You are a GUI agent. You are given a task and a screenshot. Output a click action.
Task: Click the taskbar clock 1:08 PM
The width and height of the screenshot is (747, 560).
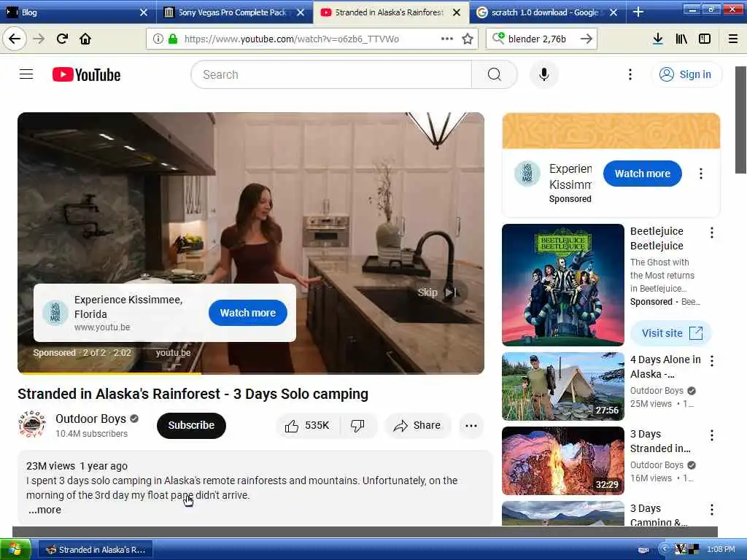[x=721, y=550]
